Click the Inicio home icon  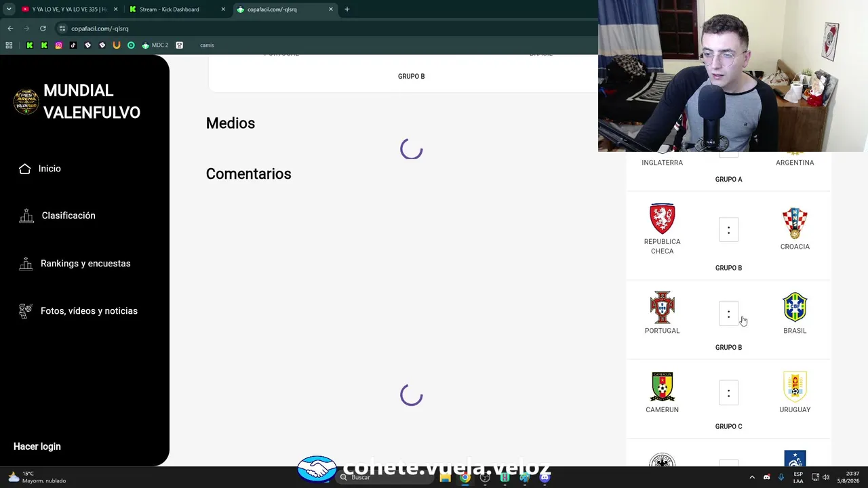point(25,169)
